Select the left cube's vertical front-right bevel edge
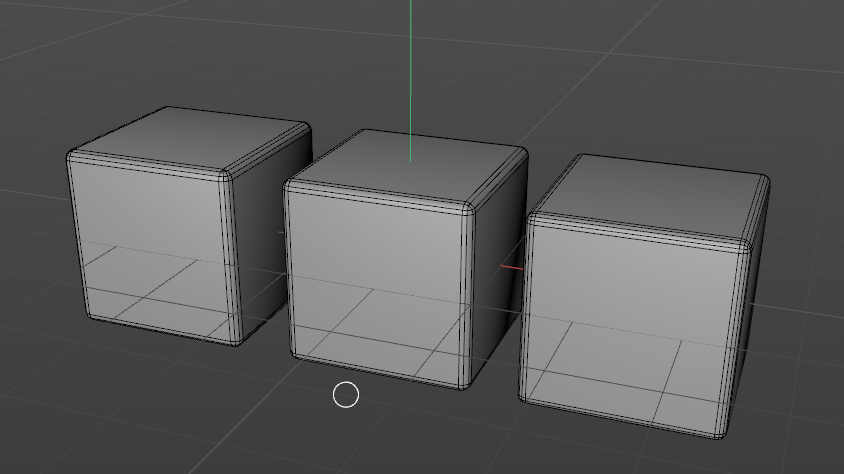 [x=234, y=260]
